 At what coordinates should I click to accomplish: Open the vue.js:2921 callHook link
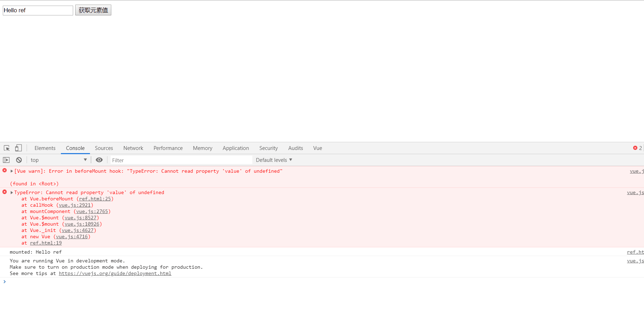pos(75,205)
